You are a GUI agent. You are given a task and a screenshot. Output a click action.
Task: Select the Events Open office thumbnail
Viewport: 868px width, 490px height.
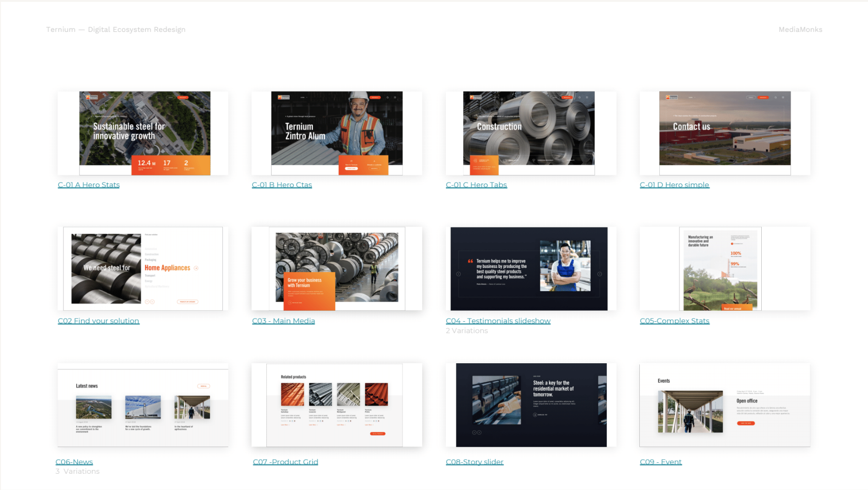(725, 405)
